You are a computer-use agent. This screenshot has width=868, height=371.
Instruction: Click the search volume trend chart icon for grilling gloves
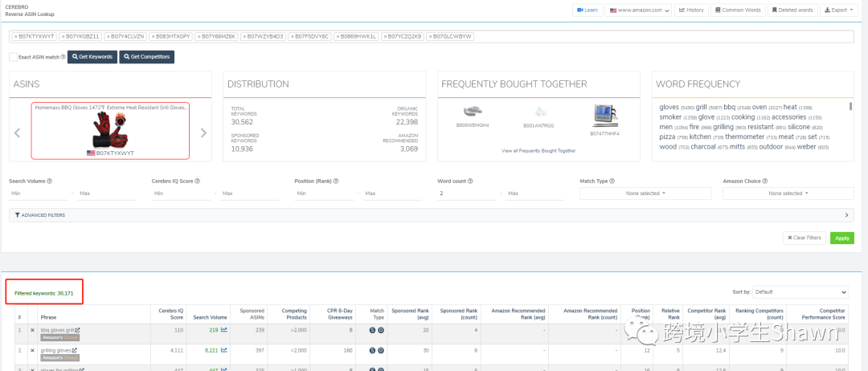(224, 350)
